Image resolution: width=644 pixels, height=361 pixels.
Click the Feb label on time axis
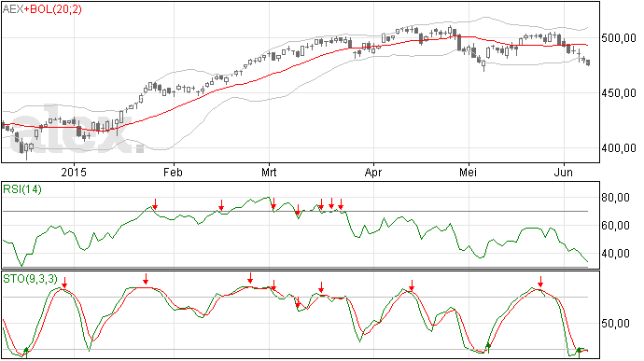coord(173,172)
